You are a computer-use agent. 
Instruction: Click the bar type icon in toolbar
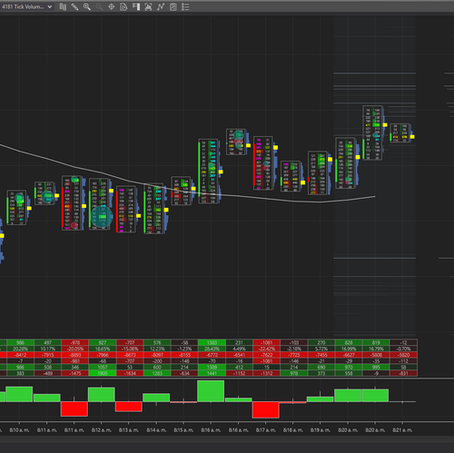pos(63,7)
